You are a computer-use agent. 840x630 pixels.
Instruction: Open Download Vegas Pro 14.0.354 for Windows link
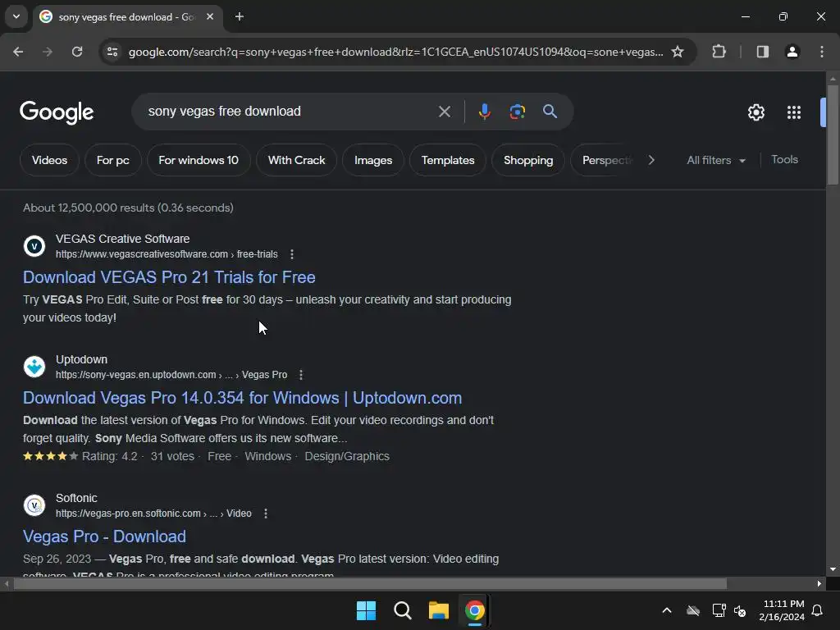pyautogui.click(x=242, y=398)
